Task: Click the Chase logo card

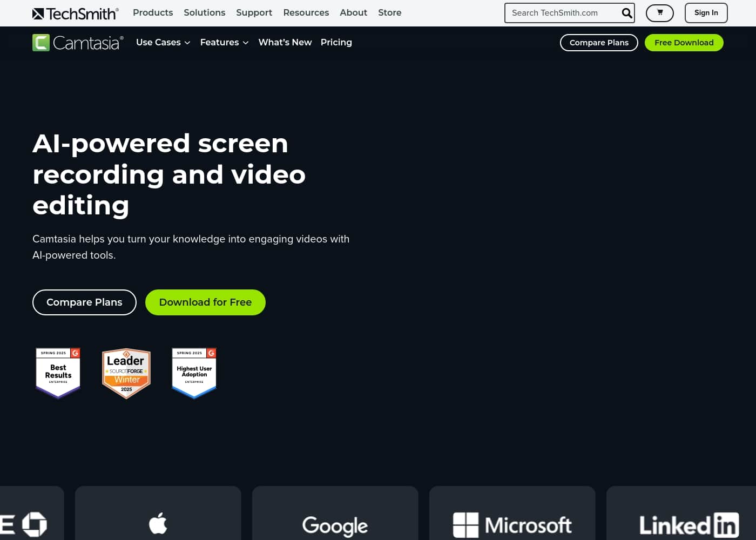Action: pyautogui.click(x=32, y=513)
